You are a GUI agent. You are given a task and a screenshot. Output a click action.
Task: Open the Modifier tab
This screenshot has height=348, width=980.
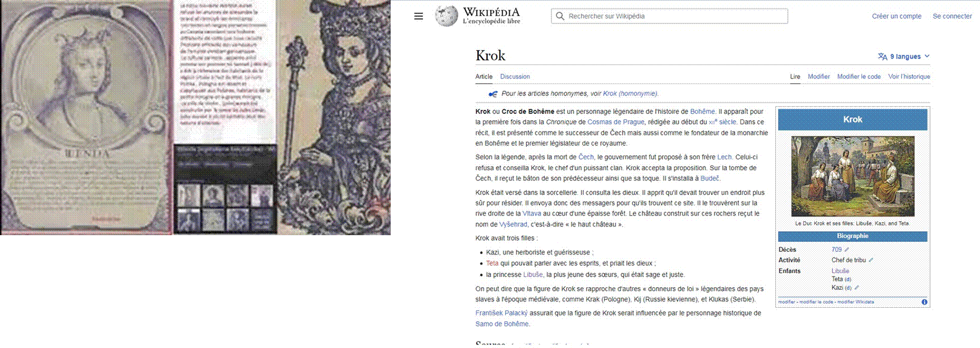click(819, 77)
